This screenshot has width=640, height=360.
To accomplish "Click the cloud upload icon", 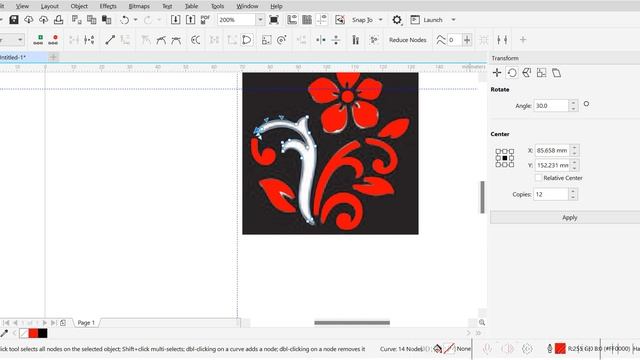I will click(44, 20).
